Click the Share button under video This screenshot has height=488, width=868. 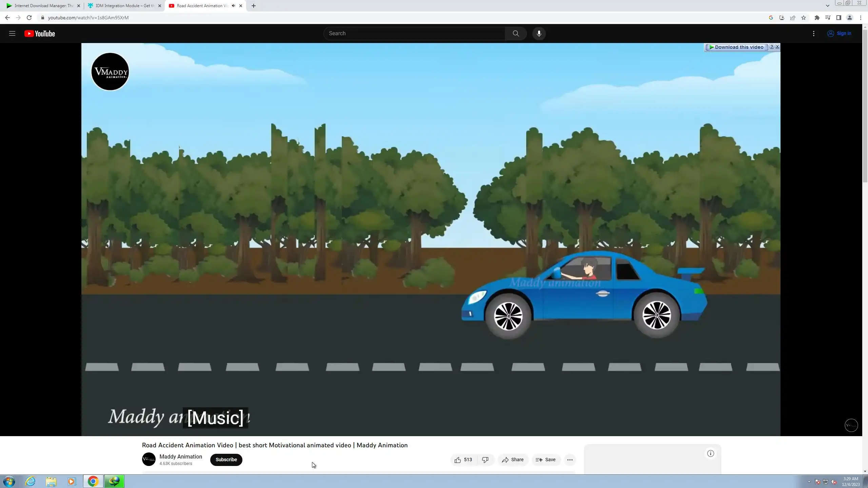point(513,460)
